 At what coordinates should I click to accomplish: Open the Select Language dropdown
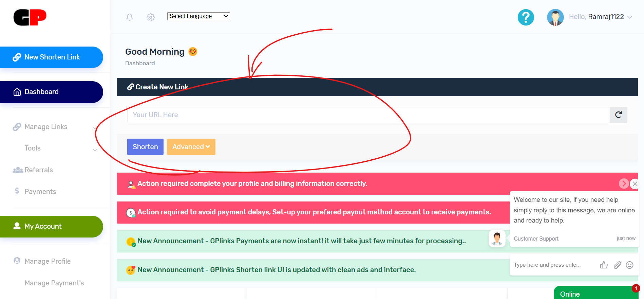[x=198, y=16]
